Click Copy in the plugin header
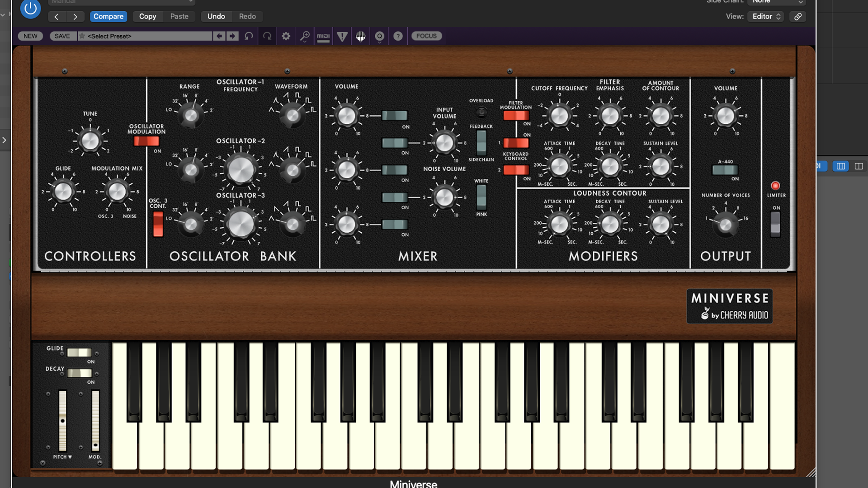The image size is (868, 488). 147,16
